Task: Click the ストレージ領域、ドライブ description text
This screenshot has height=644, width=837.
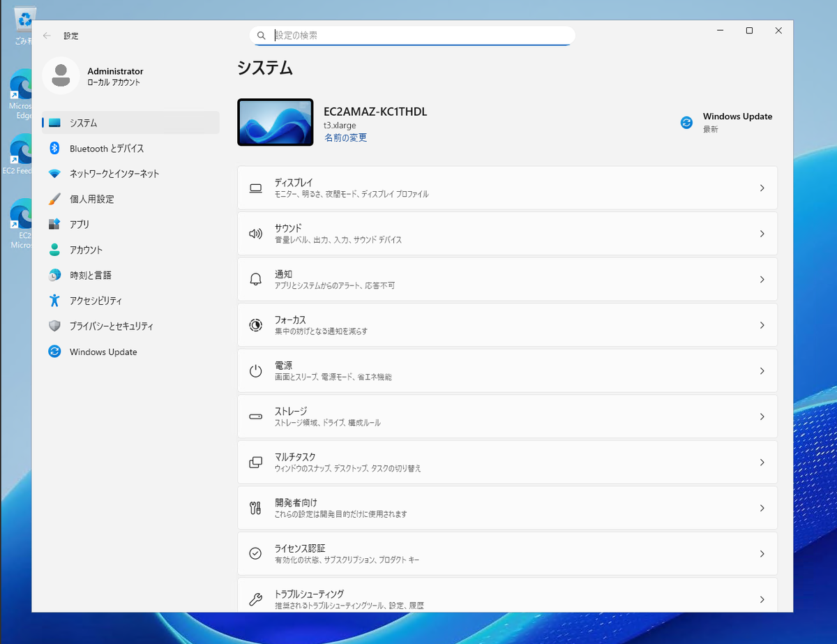Action: 327,423
